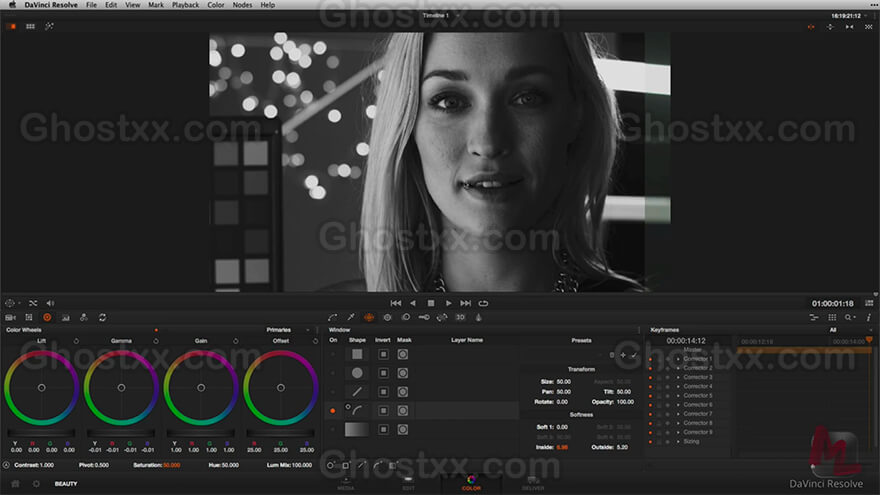Expand the Corrector 1 keyframe track
This screenshot has height=495, width=880.
[678, 359]
